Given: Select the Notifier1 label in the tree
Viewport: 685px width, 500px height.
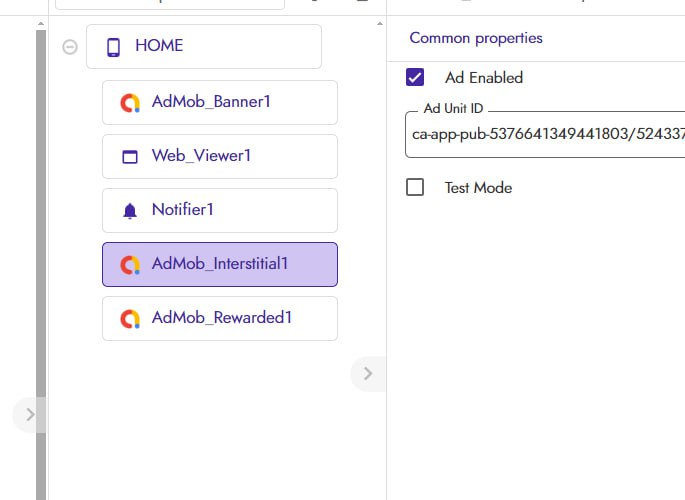Looking at the screenshot, I should click(x=183, y=210).
